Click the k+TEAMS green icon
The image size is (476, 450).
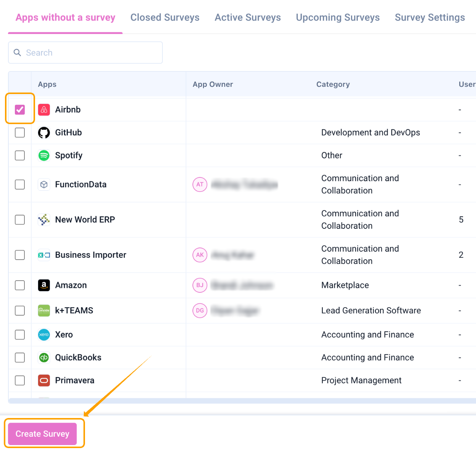tap(44, 311)
